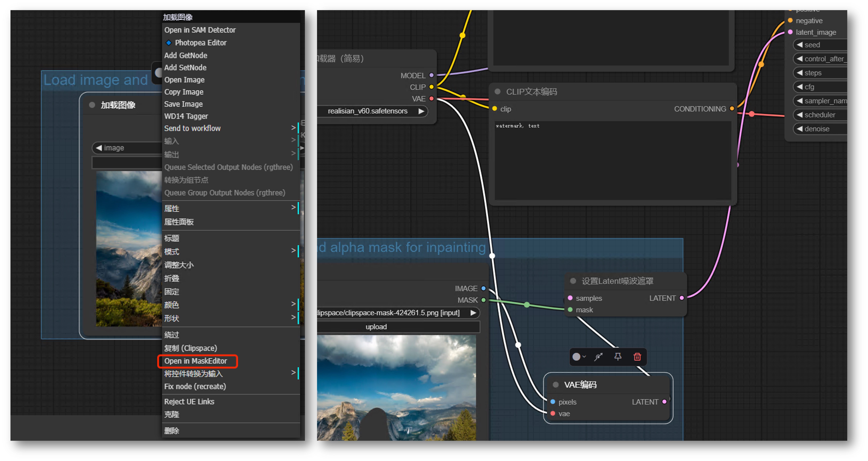The width and height of the screenshot is (868, 461).
Task: Click the landscape image preview in 加载图像 node
Action: click(129, 248)
